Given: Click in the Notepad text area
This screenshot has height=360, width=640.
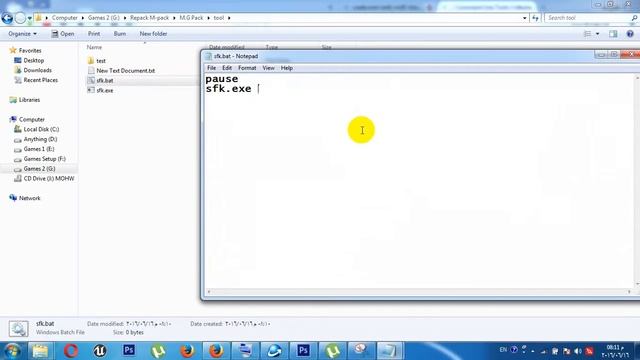Looking at the screenshot, I should [419, 181].
